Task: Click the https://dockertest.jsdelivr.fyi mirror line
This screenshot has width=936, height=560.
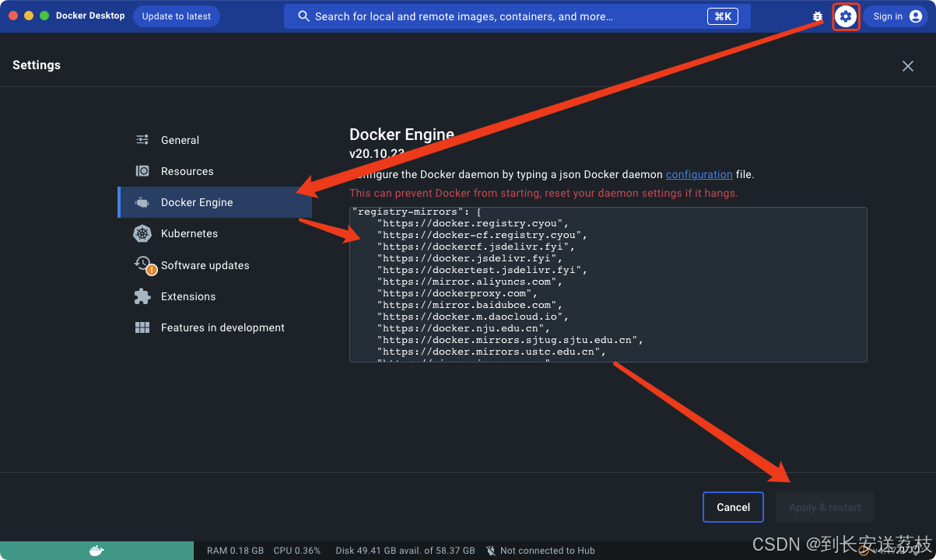Action: [482, 270]
